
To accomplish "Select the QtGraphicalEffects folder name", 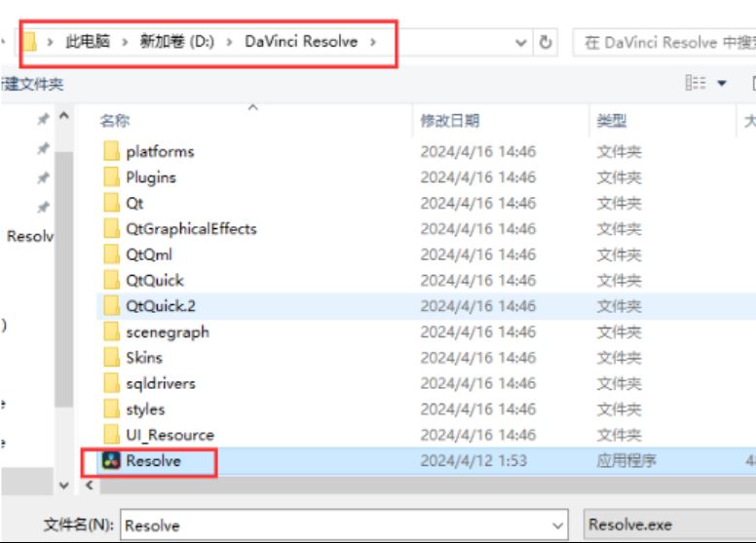I will click(191, 229).
